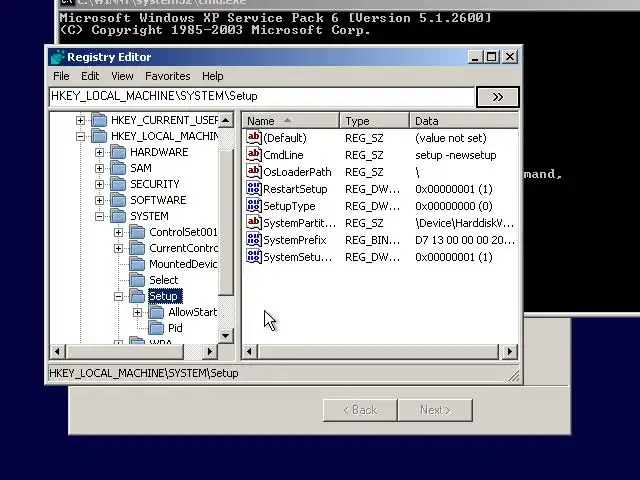Click the values pane scroll right arrow
Image resolution: width=640 pixels, height=480 pixels.
pos(509,351)
